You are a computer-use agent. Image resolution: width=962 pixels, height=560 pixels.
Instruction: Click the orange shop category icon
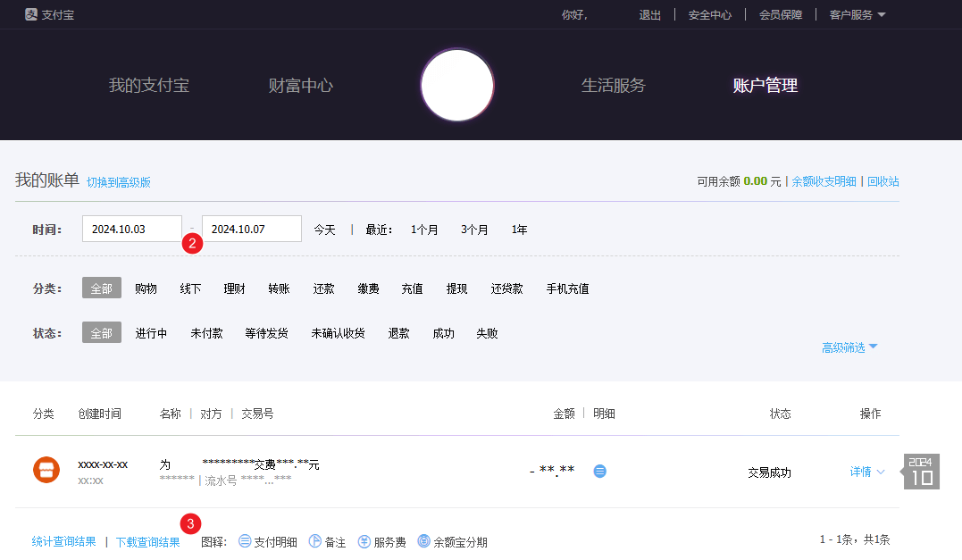click(x=46, y=470)
